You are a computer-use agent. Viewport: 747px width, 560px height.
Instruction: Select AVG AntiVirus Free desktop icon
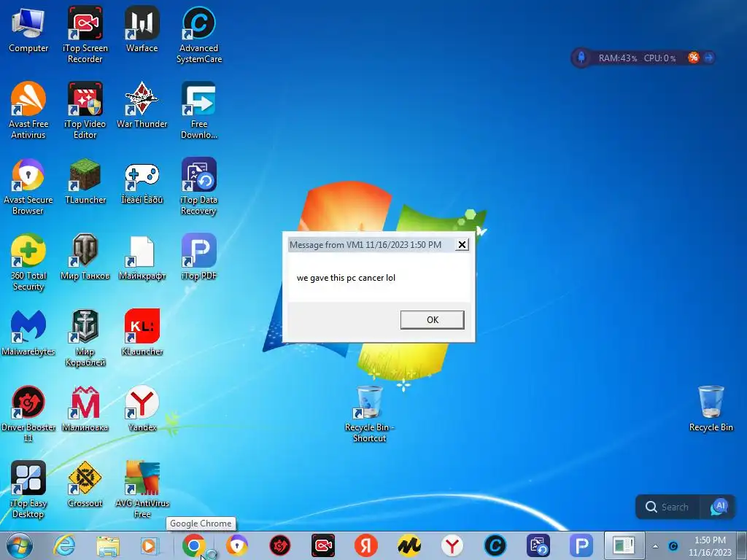click(142, 489)
